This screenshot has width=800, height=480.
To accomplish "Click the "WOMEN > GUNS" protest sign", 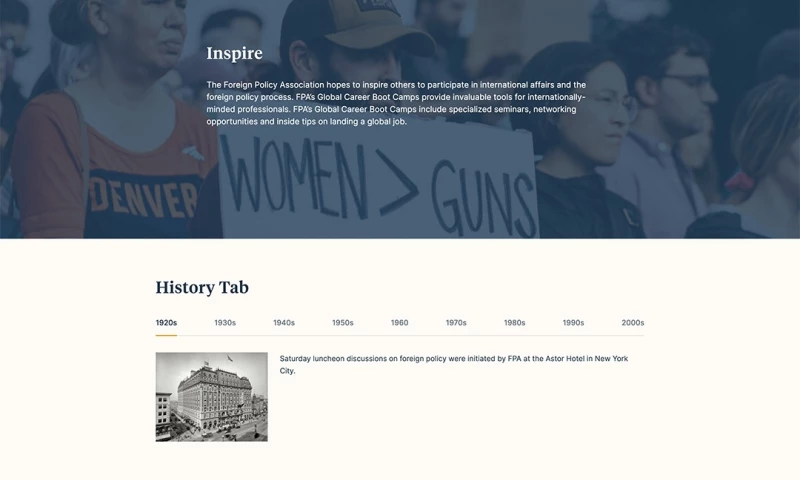I will (380, 185).
